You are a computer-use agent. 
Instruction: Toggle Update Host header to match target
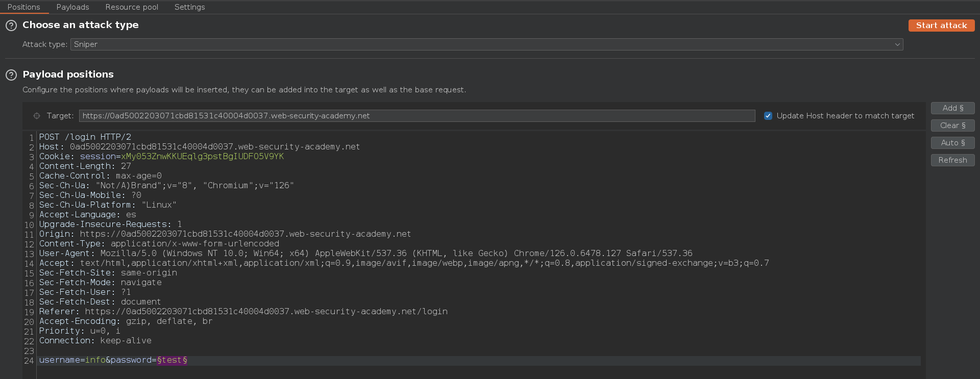[x=768, y=116]
